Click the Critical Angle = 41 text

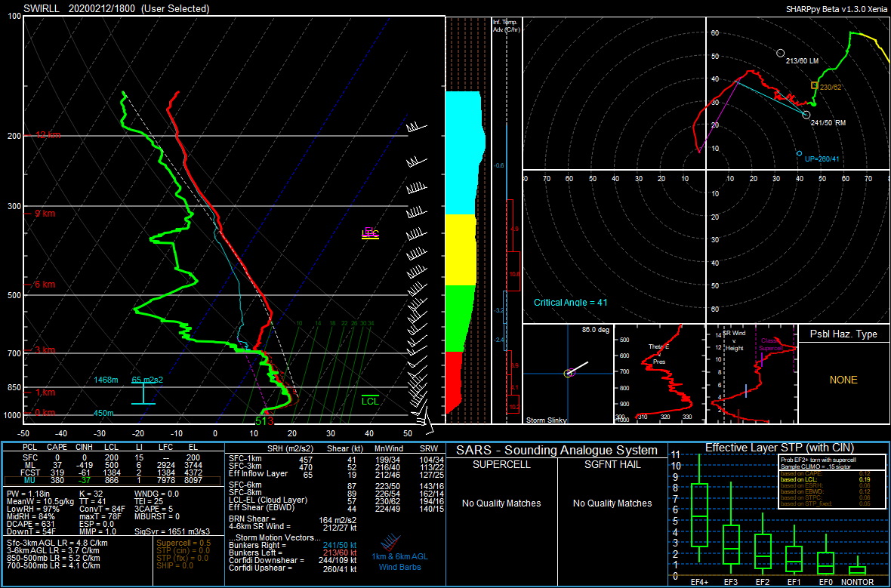tap(571, 303)
